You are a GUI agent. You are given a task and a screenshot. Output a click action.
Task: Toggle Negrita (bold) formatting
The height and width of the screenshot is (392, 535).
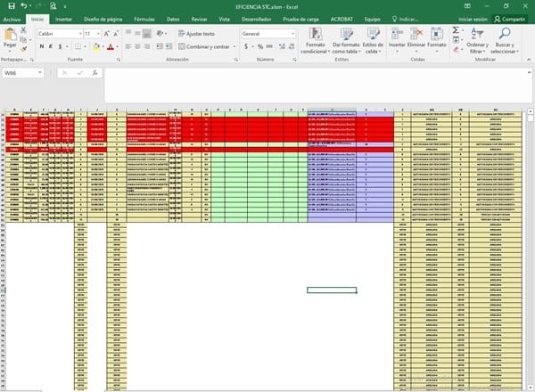41,46
